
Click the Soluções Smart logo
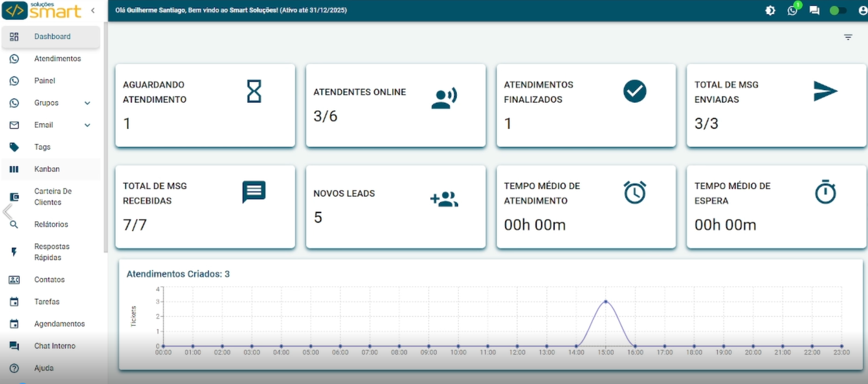click(x=42, y=10)
